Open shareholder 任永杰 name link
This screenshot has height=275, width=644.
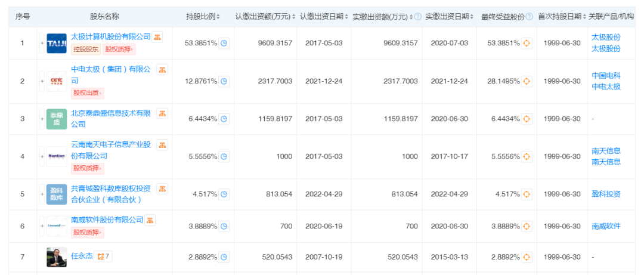pyautogui.click(x=82, y=257)
